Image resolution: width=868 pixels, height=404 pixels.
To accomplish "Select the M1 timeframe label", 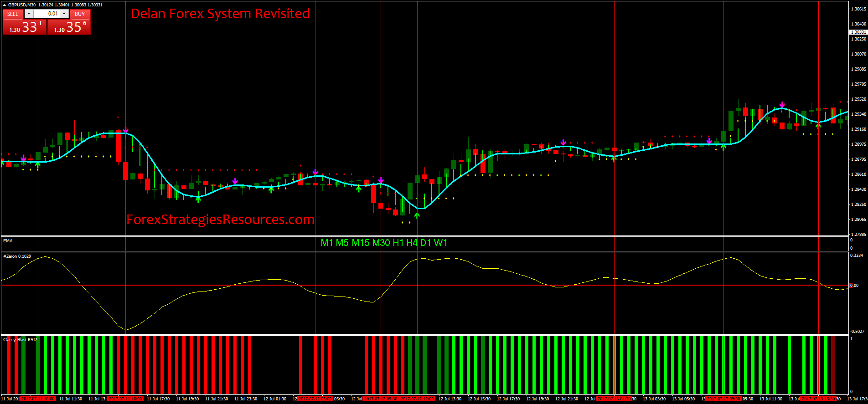I will click(327, 243).
